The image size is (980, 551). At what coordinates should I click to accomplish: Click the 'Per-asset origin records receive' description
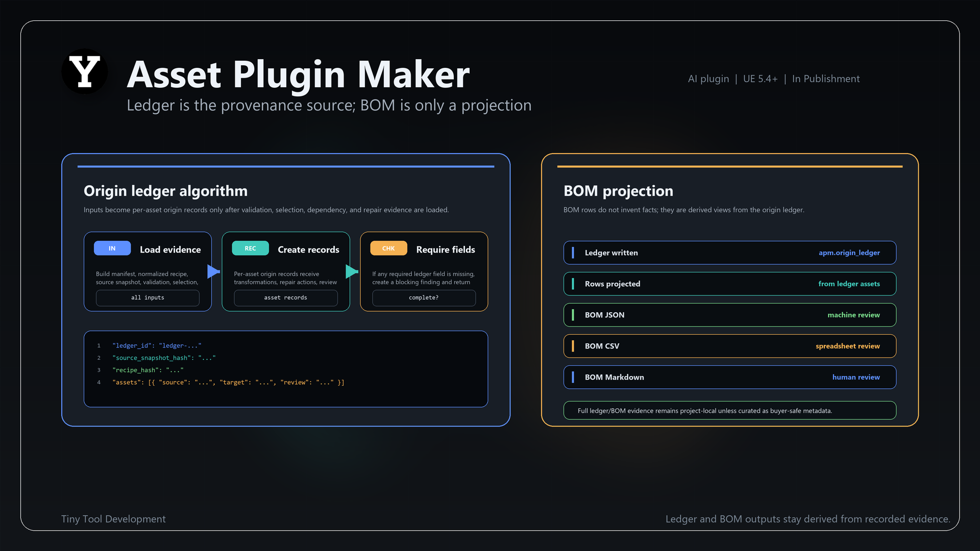click(x=285, y=278)
